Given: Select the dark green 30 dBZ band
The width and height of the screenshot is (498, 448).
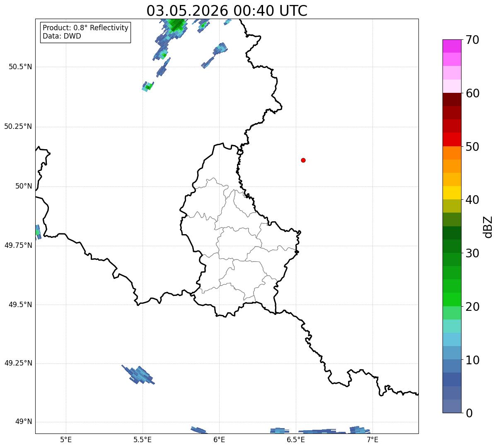Looking at the screenshot, I should pos(452,246).
